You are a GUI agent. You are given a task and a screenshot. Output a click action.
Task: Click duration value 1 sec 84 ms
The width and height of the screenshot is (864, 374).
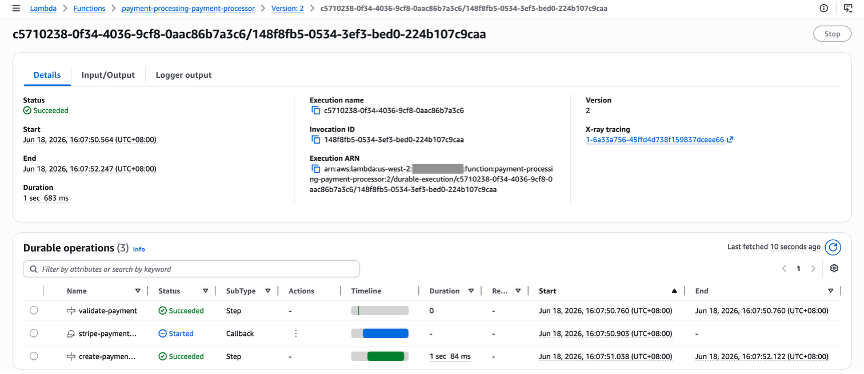450,356
